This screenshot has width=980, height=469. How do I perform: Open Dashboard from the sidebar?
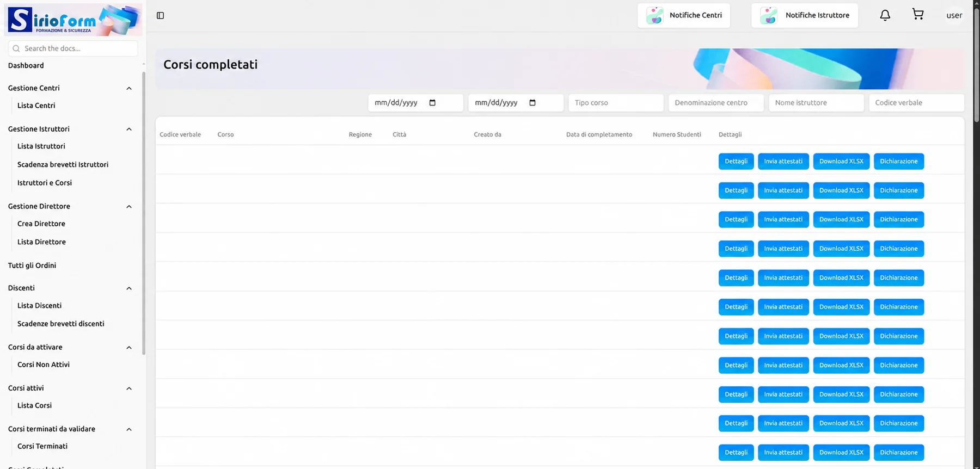click(26, 65)
